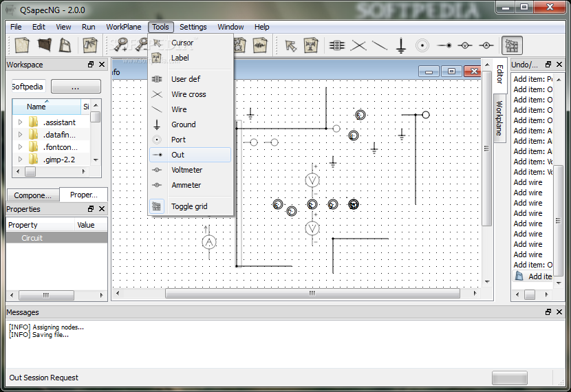Sort by the Name column header
571x392 pixels.
tap(47, 107)
